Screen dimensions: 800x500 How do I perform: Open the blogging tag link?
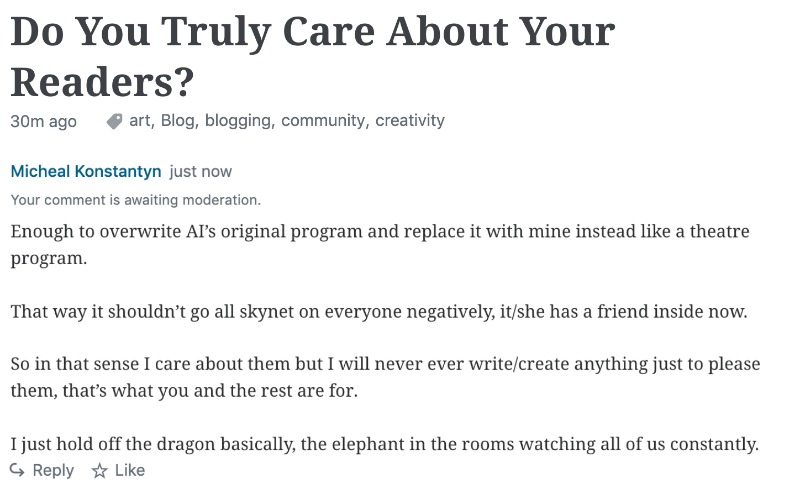point(237,120)
